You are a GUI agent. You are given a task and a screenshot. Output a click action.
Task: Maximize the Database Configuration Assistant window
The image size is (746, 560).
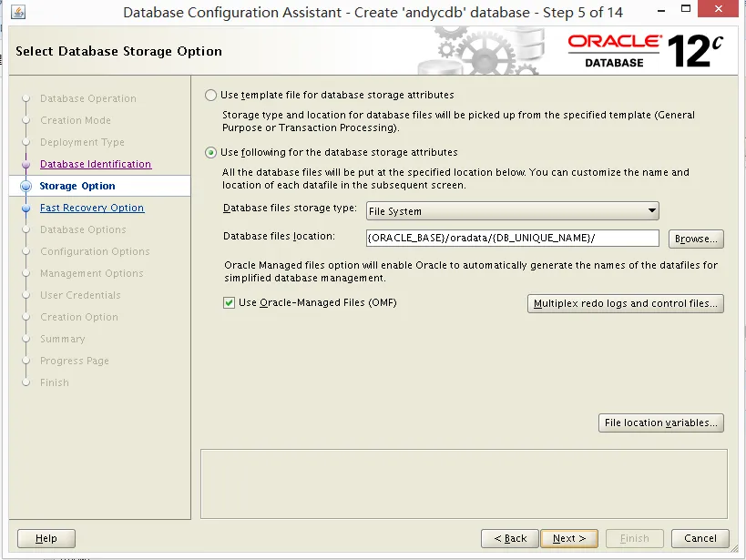[x=686, y=8]
